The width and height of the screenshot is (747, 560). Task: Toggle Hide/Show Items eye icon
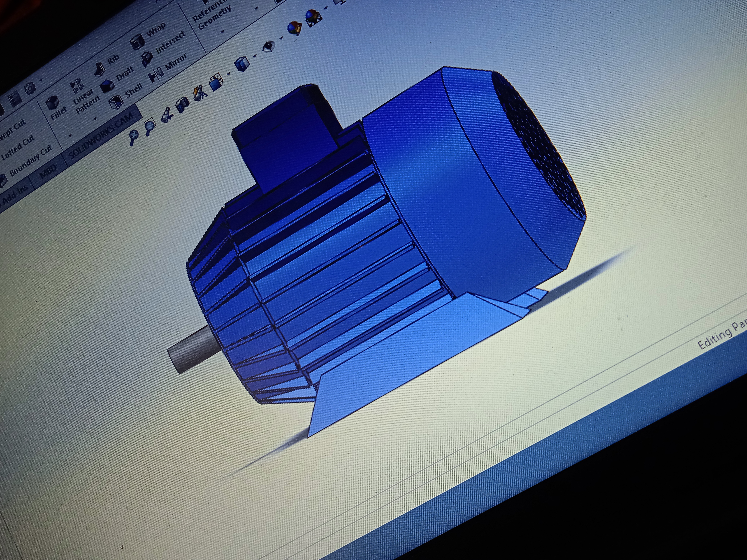[269, 46]
